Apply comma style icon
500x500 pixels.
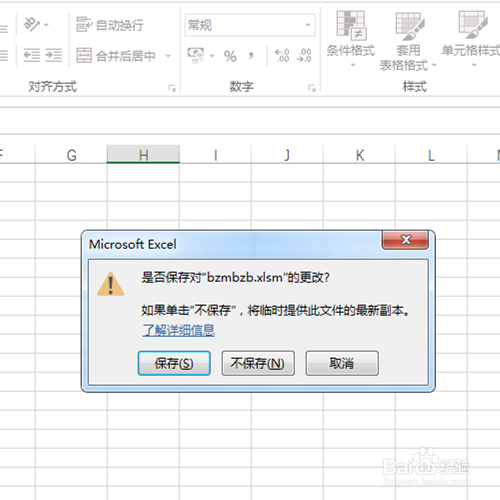251,55
